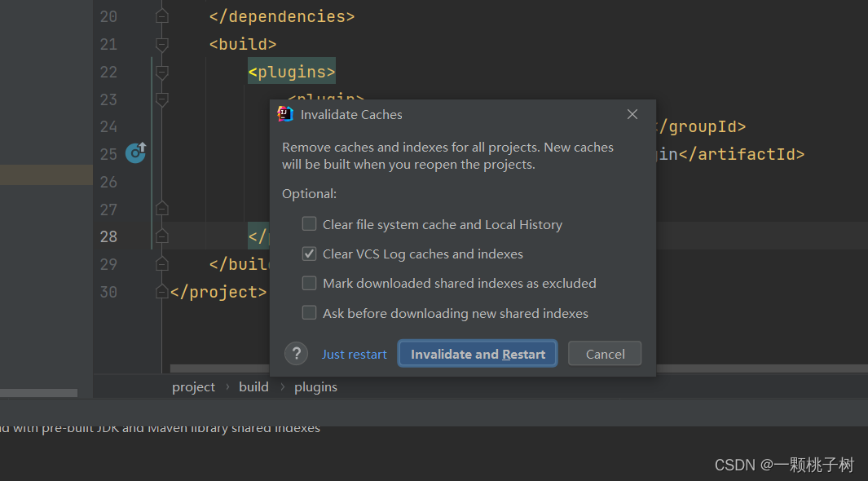Expand the folded region at line 21
Viewport: 868px width, 481px height.
(161, 44)
